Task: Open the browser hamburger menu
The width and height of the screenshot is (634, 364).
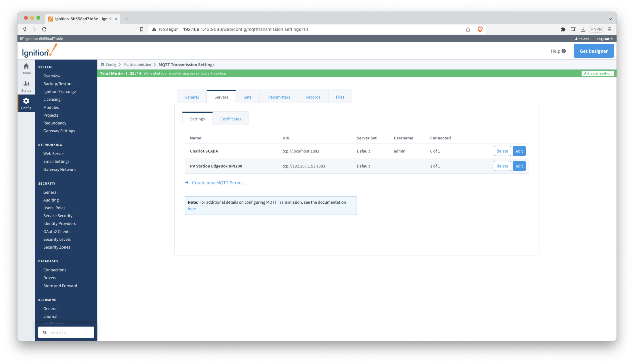Action: click(610, 29)
